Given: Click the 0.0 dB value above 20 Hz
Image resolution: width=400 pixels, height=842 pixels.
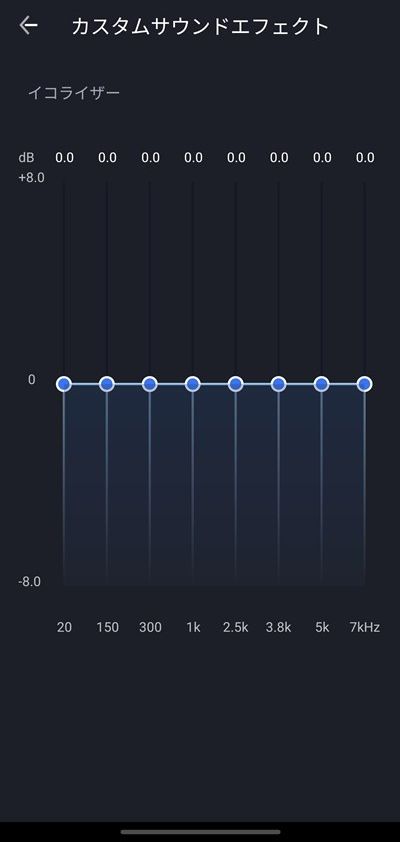Looking at the screenshot, I should (x=64, y=158).
